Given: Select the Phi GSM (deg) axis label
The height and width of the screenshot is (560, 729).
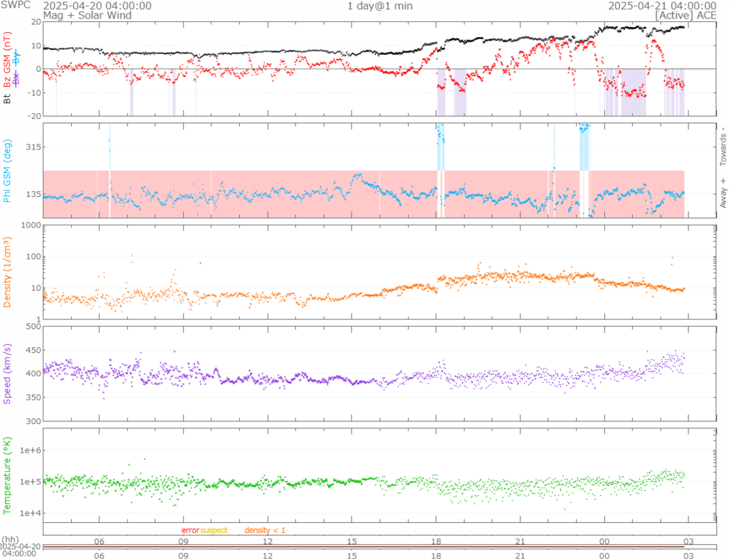Looking at the screenshot, I should (x=8, y=171).
